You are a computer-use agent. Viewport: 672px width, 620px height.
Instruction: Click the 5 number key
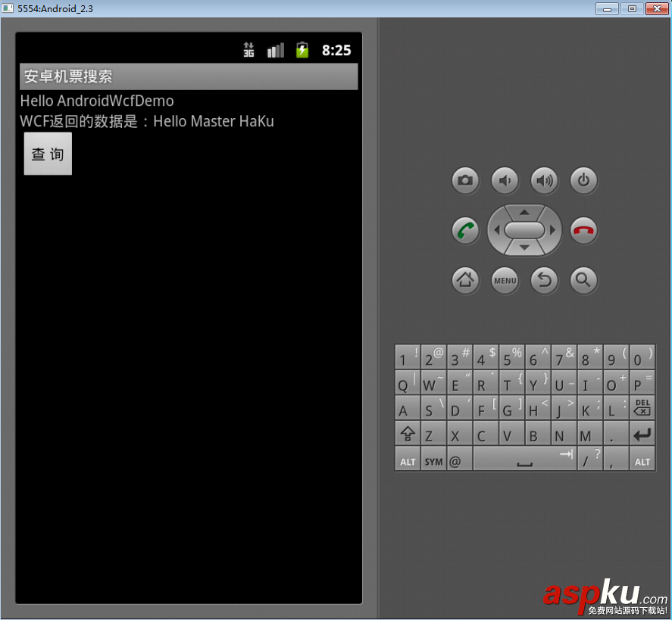click(x=511, y=357)
